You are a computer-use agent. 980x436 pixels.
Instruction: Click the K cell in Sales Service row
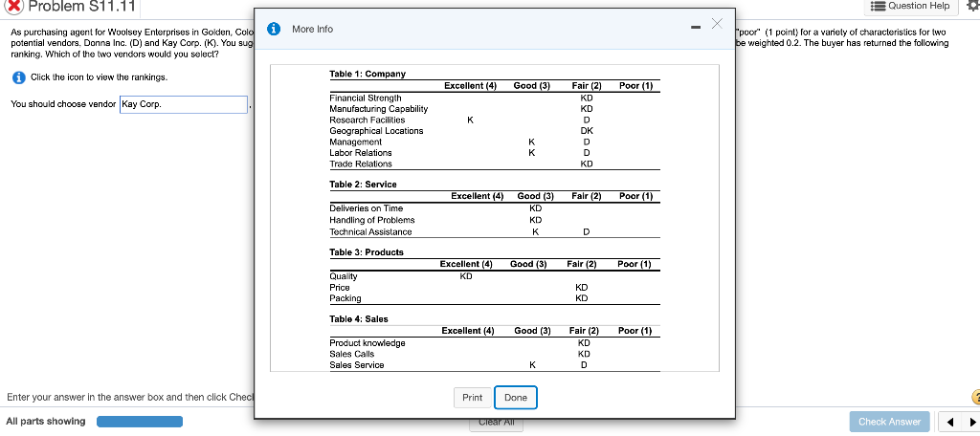(x=532, y=365)
